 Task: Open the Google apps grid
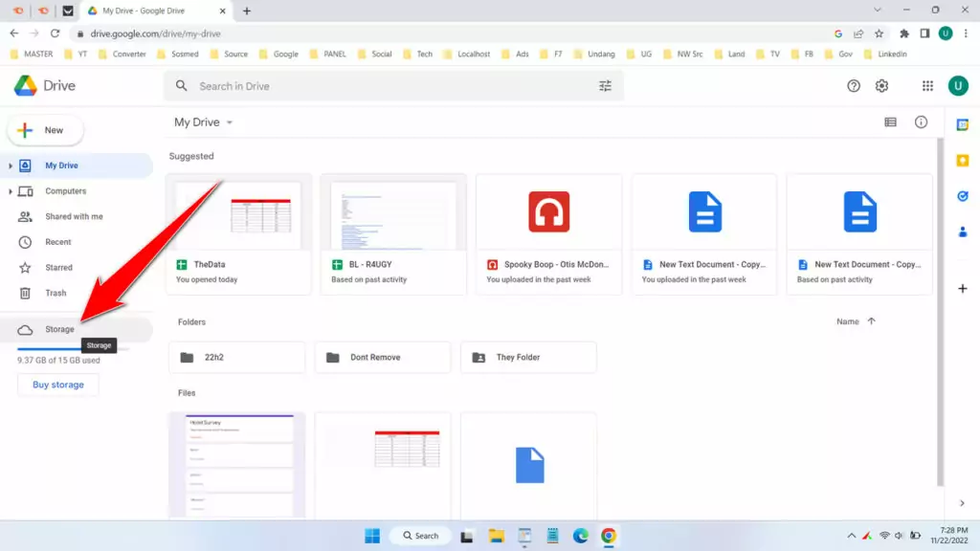[927, 86]
